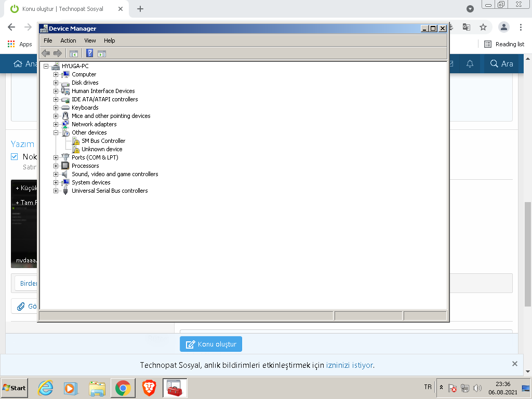Click the Start button
Viewport: 532px width, 399px height.
click(14, 388)
